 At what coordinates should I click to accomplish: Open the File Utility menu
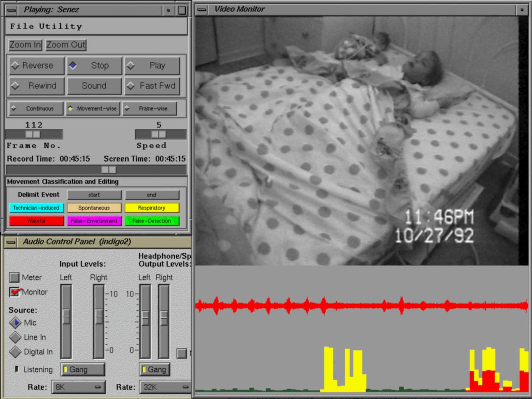46,26
